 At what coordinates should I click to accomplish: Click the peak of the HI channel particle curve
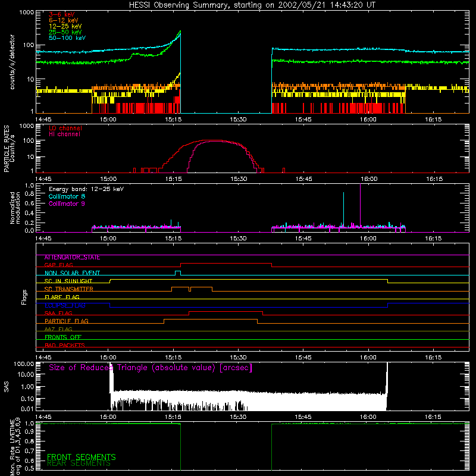(x=214, y=142)
